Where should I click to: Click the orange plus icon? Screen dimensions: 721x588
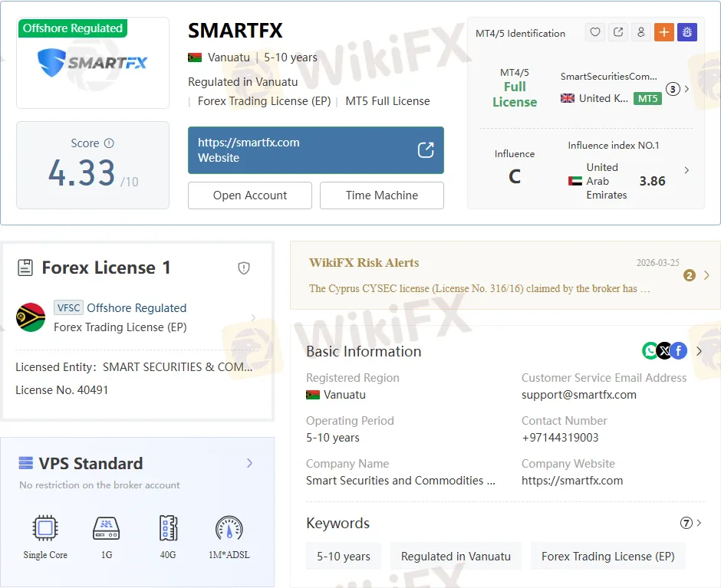[663, 32]
